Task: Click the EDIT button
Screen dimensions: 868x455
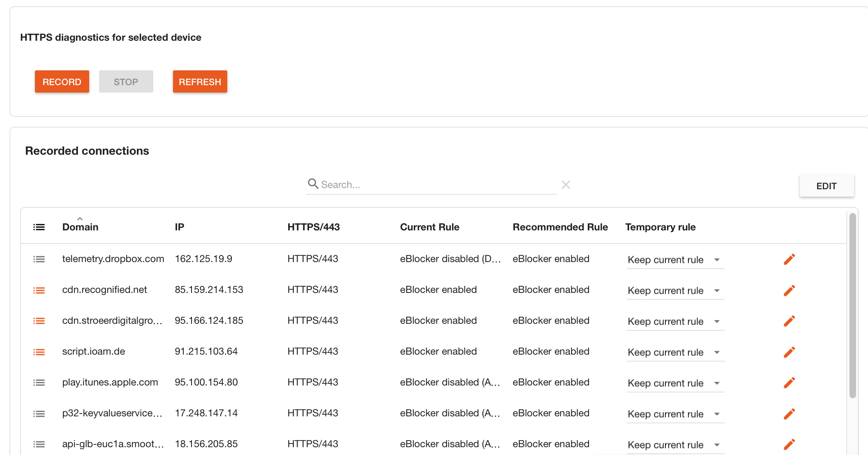Action: click(826, 186)
